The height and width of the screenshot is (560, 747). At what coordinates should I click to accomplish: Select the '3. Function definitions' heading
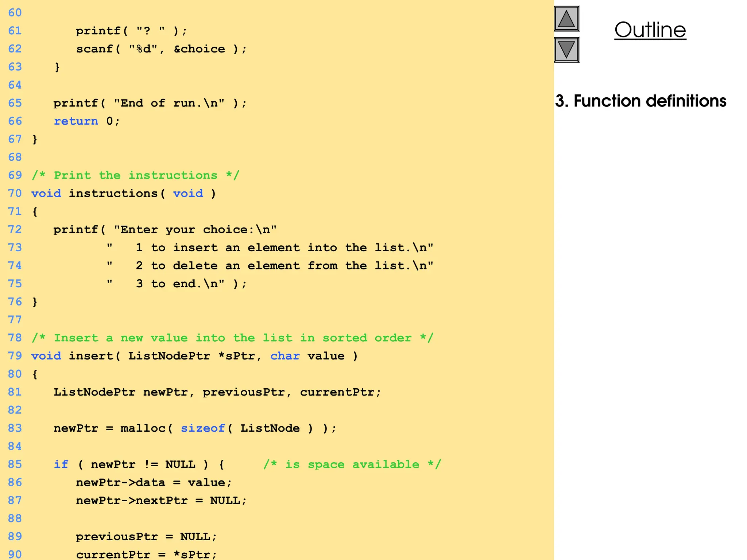pos(640,101)
